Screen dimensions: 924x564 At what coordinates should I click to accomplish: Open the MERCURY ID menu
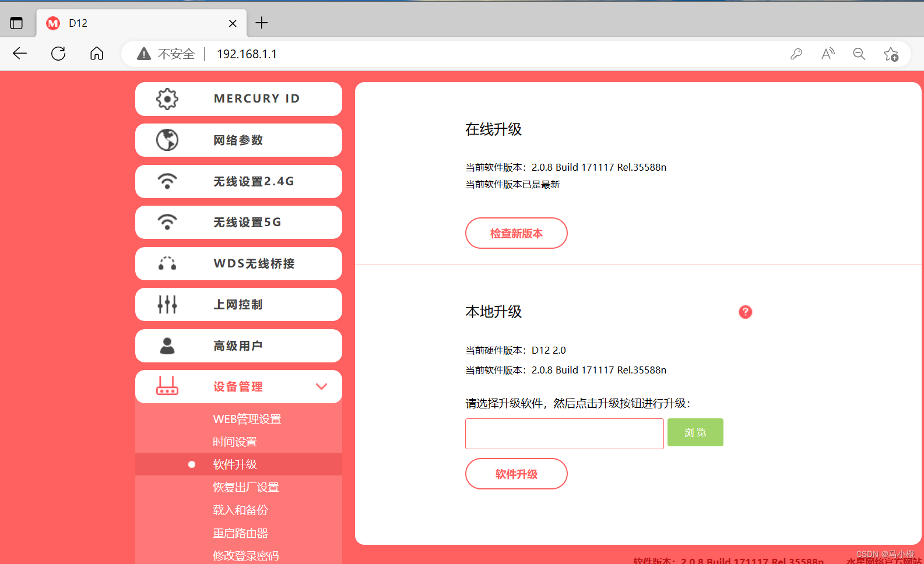click(x=238, y=99)
